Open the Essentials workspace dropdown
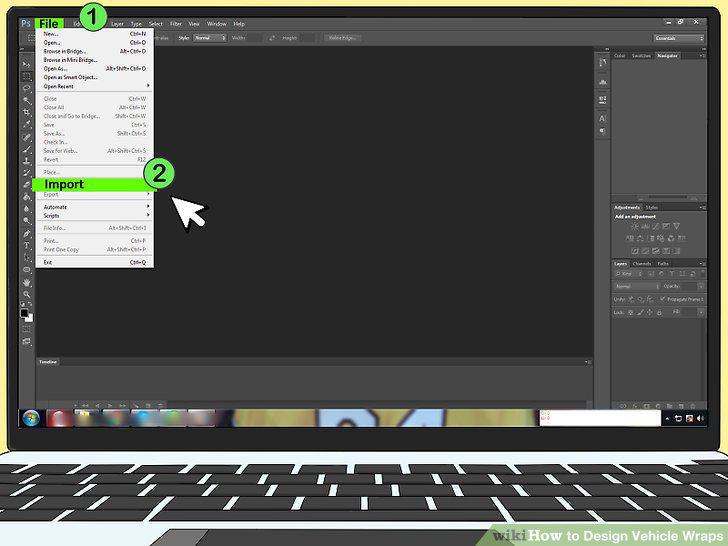The width and height of the screenshot is (728, 546). pyautogui.click(x=679, y=38)
